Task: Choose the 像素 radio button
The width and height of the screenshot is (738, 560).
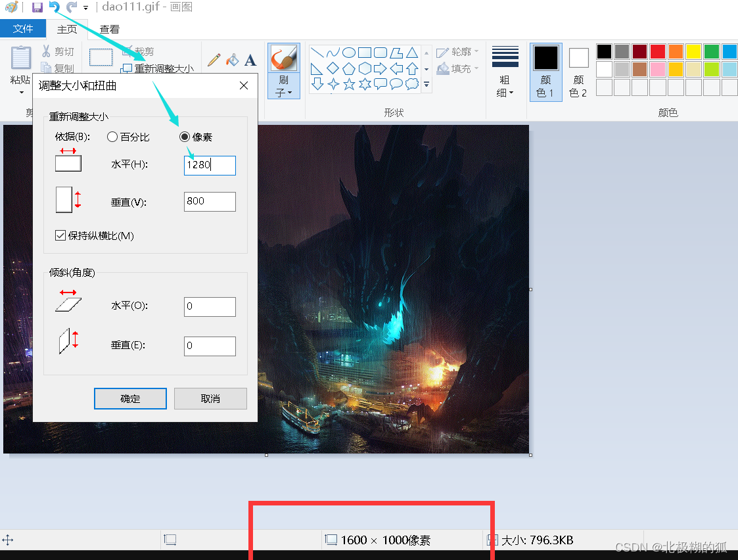Action: click(185, 137)
